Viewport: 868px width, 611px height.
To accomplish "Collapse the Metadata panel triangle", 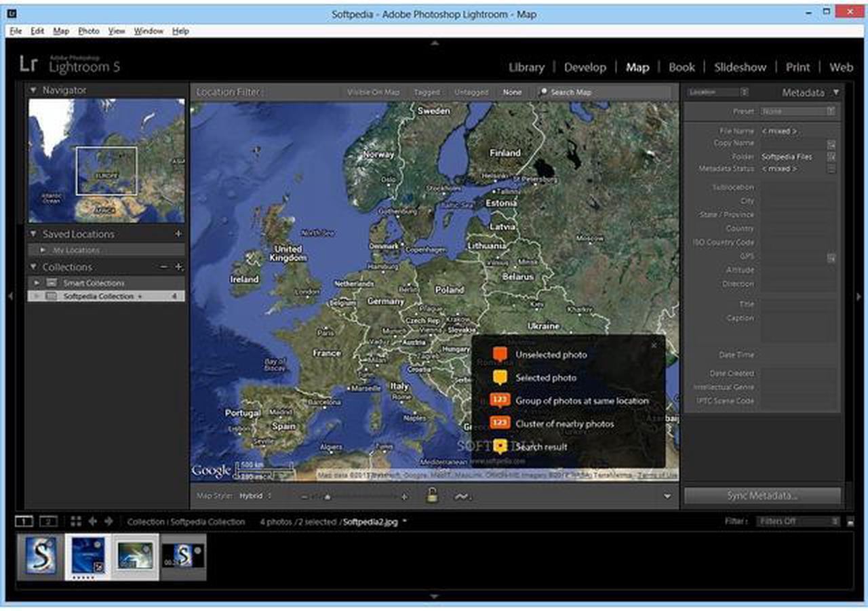I will pyautogui.click(x=836, y=92).
